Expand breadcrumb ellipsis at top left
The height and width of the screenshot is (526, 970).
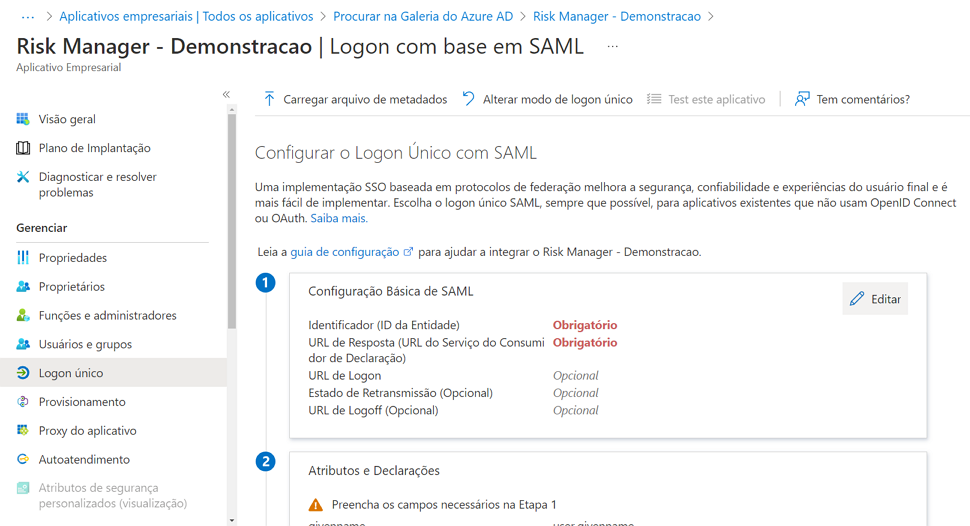tap(28, 17)
